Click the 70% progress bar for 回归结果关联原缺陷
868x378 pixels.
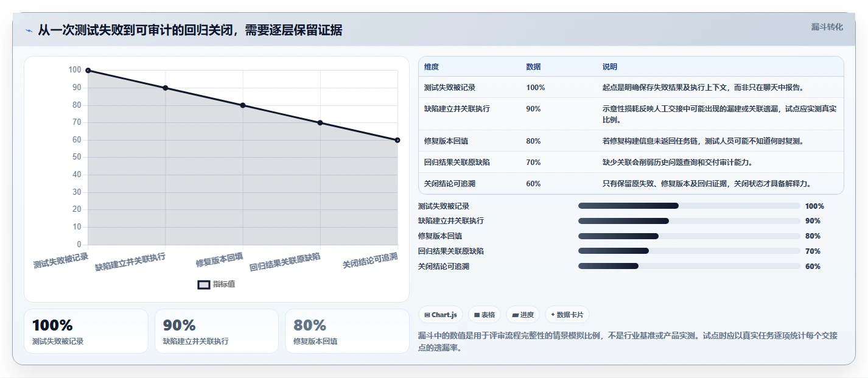(x=689, y=251)
